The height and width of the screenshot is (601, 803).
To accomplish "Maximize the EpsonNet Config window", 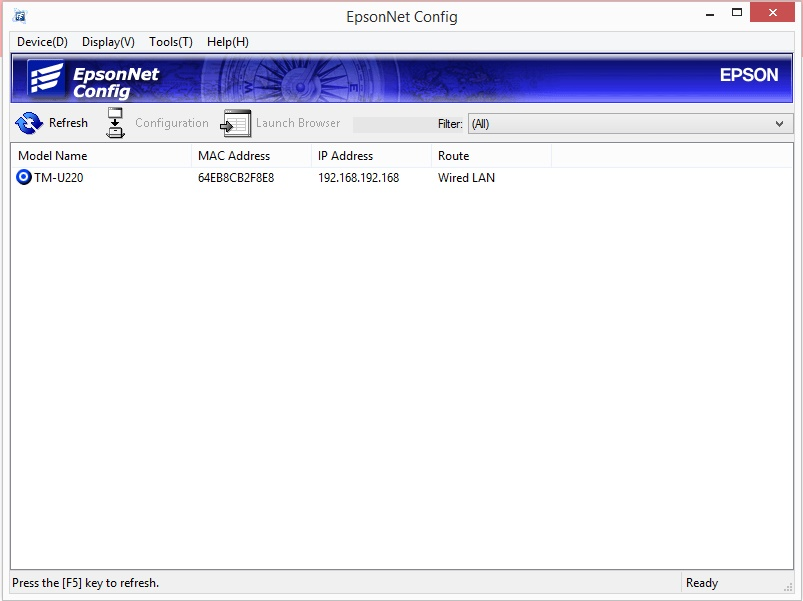I will click(737, 12).
